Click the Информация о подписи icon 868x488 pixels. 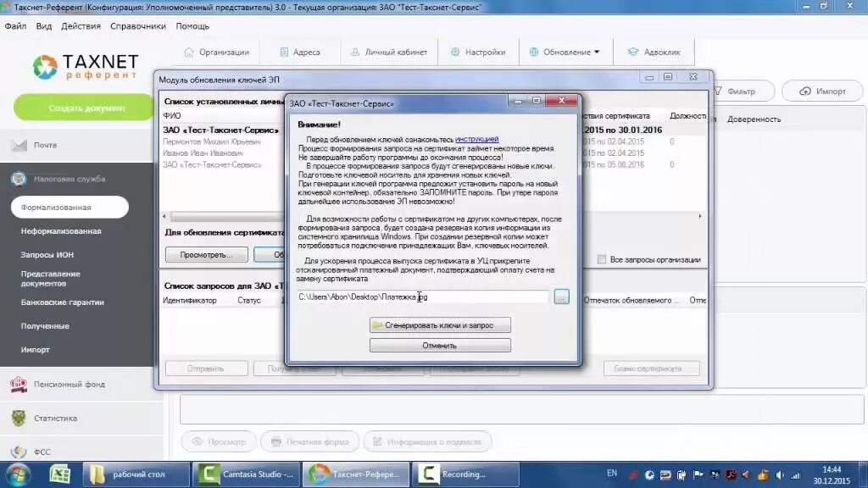377,441
